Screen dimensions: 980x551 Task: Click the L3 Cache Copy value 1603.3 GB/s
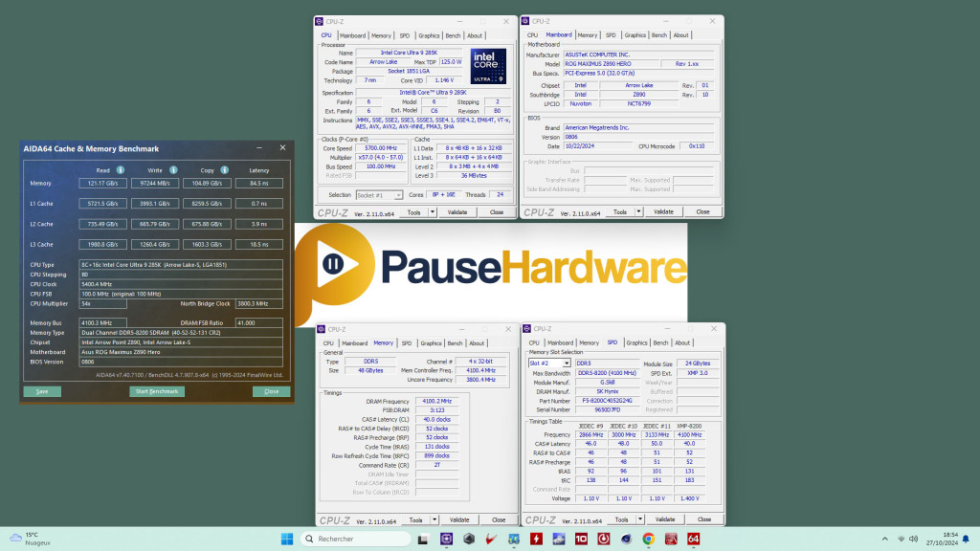click(x=207, y=244)
